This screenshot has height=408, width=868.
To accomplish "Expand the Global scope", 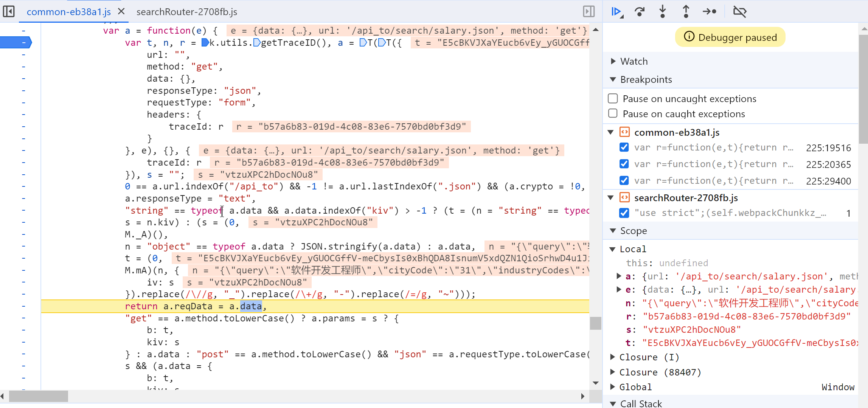I will [x=613, y=387].
